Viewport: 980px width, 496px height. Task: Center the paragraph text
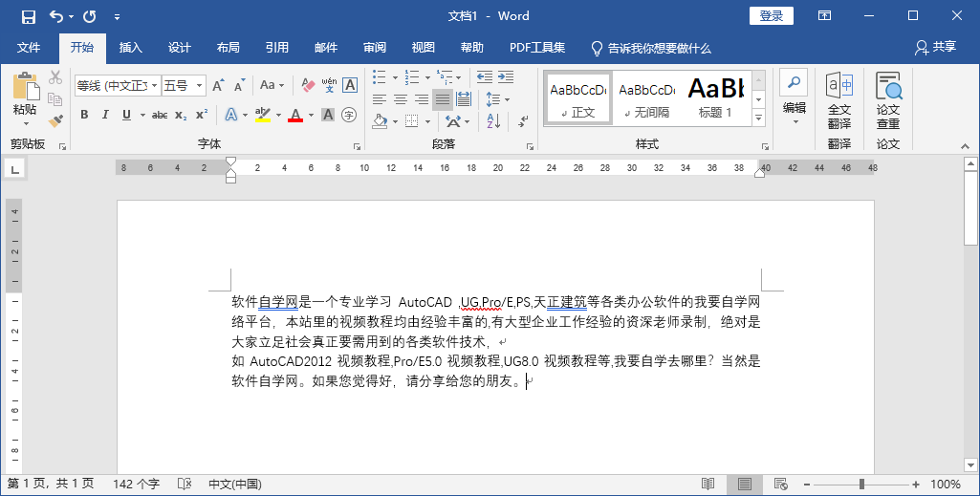(401, 99)
